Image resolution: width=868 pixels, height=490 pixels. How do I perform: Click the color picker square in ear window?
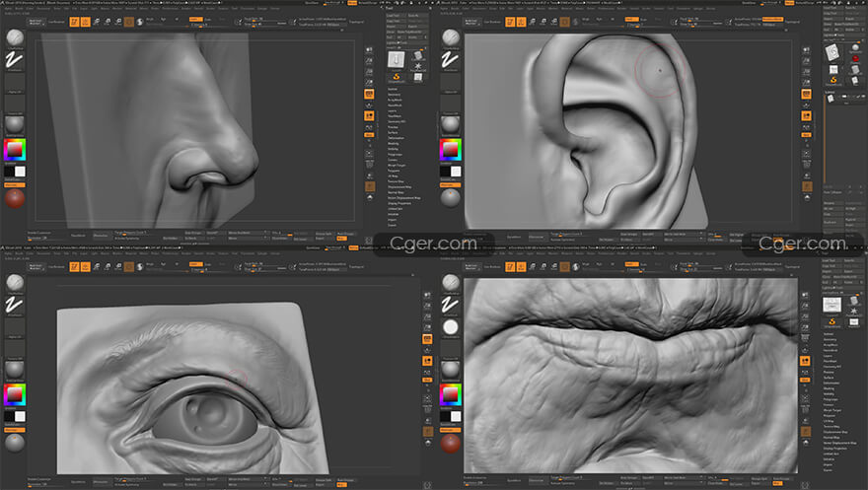tap(450, 150)
